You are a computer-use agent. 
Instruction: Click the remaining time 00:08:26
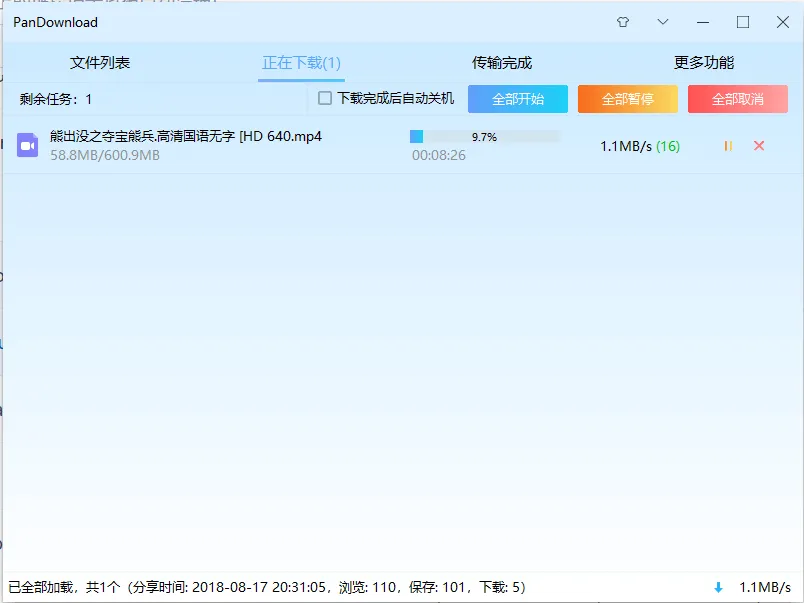pyautogui.click(x=439, y=155)
